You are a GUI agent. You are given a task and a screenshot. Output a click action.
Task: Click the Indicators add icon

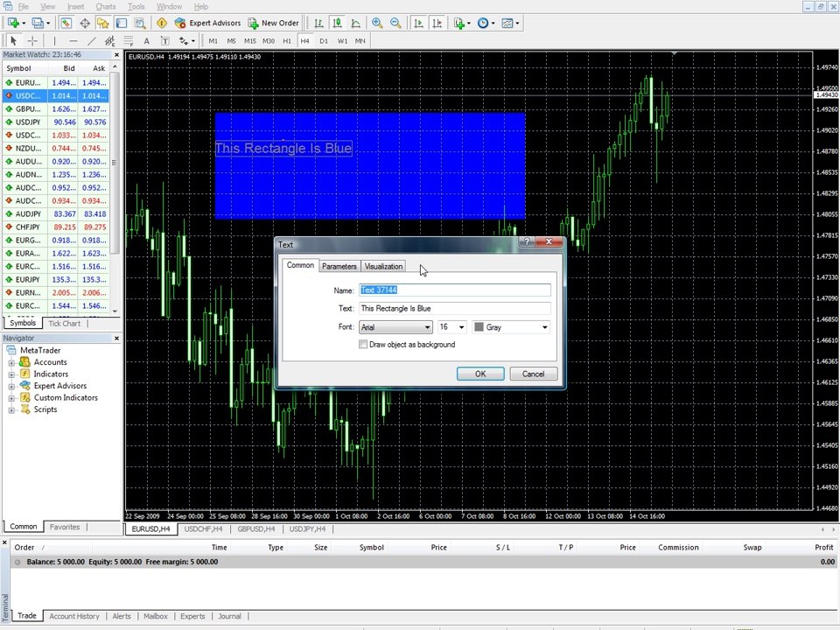tap(459, 23)
